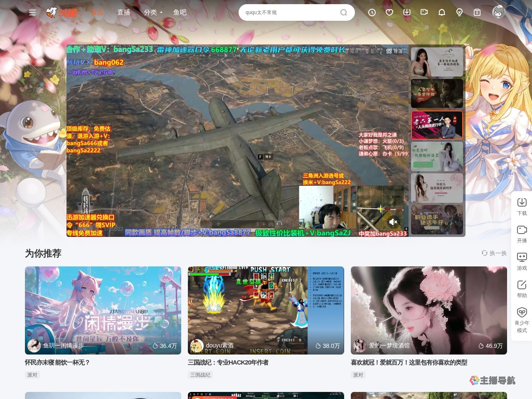Go to the 直播 live tab

tap(124, 12)
